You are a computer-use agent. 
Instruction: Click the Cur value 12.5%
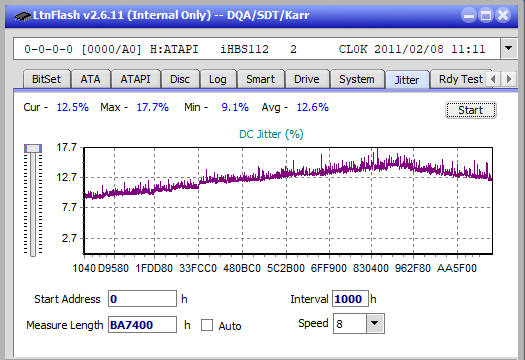(x=73, y=107)
